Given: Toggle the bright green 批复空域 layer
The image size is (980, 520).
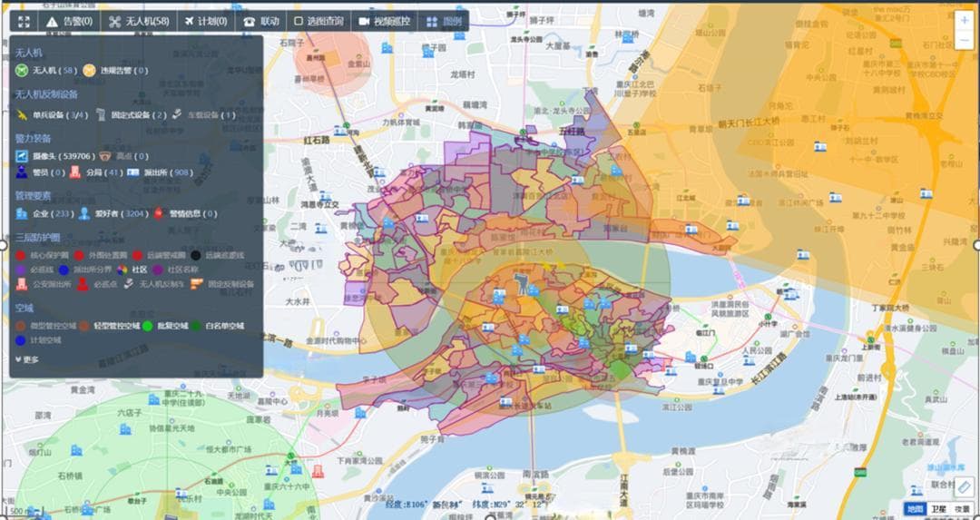Looking at the screenshot, I should click(165, 326).
